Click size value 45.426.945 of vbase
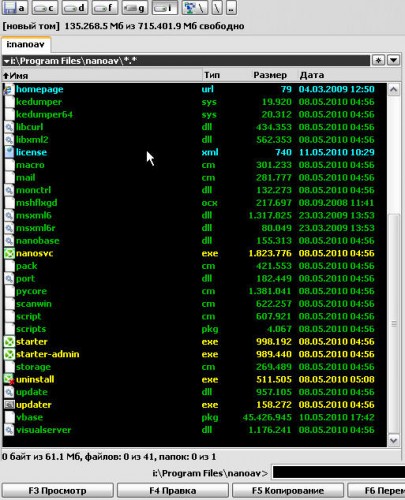The height and width of the screenshot is (500, 405). (267, 417)
